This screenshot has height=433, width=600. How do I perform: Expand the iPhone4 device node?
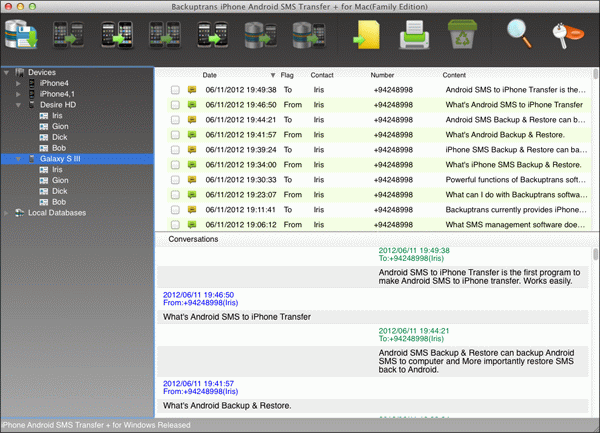[x=18, y=83]
